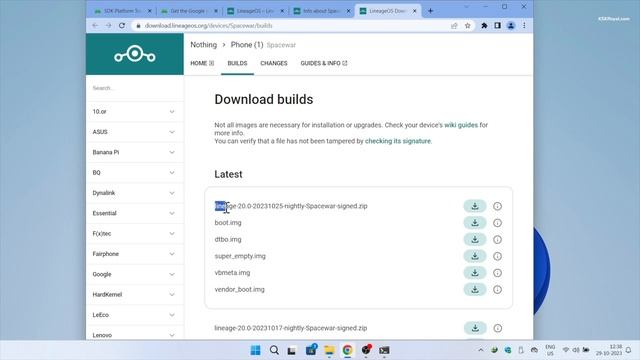Open checking its signature link
The image size is (640, 360).
pos(398,141)
